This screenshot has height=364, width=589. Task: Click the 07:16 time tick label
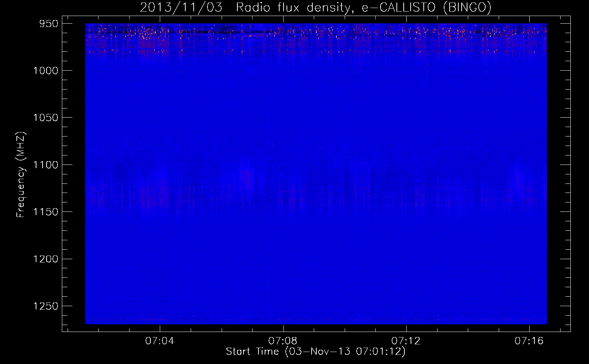point(529,341)
